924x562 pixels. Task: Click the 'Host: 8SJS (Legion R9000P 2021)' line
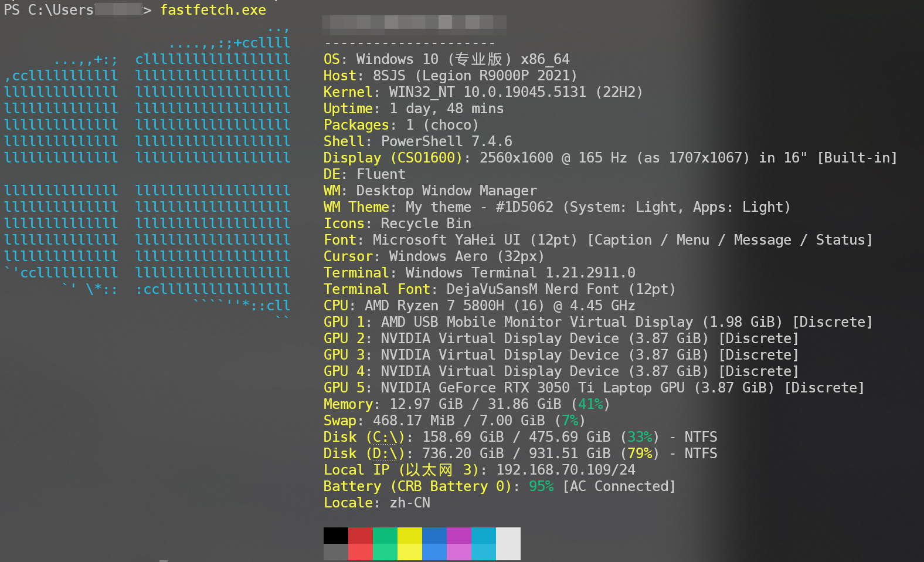pos(450,76)
